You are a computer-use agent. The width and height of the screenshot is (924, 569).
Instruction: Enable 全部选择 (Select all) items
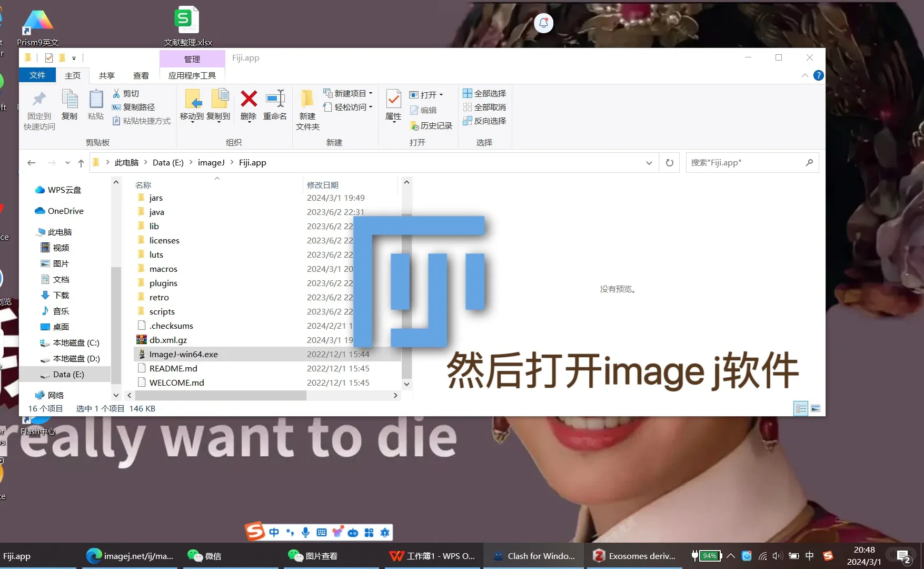tap(484, 93)
